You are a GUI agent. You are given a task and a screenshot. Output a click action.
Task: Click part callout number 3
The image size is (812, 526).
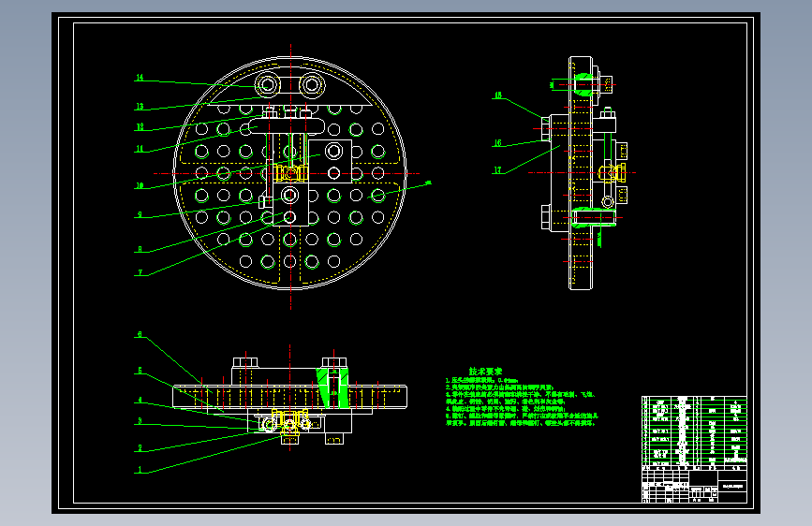pyautogui.click(x=140, y=421)
